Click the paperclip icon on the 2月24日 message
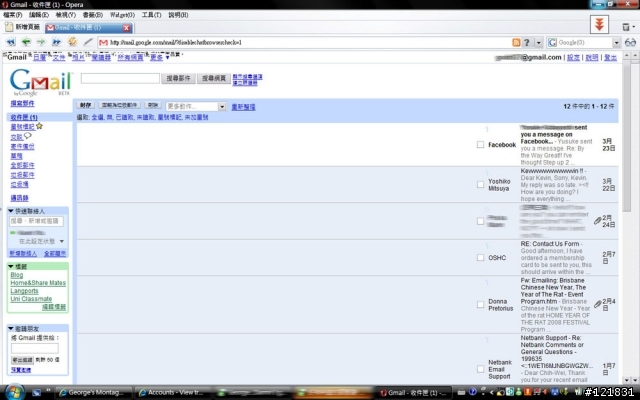 click(x=598, y=220)
